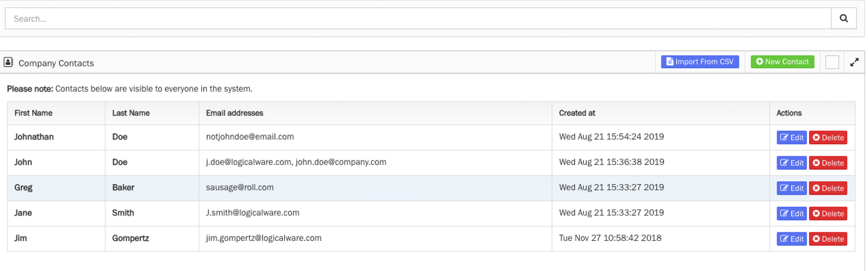868x271 pixels.
Task: Click the Company Contacts address book icon
Action: (x=9, y=62)
